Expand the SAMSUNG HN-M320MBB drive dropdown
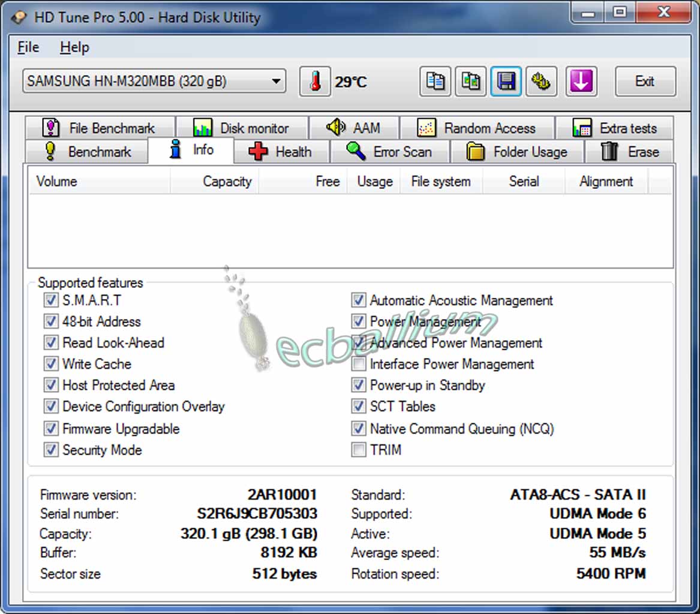Image resolution: width=700 pixels, height=614 pixels. [x=275, y=81]
